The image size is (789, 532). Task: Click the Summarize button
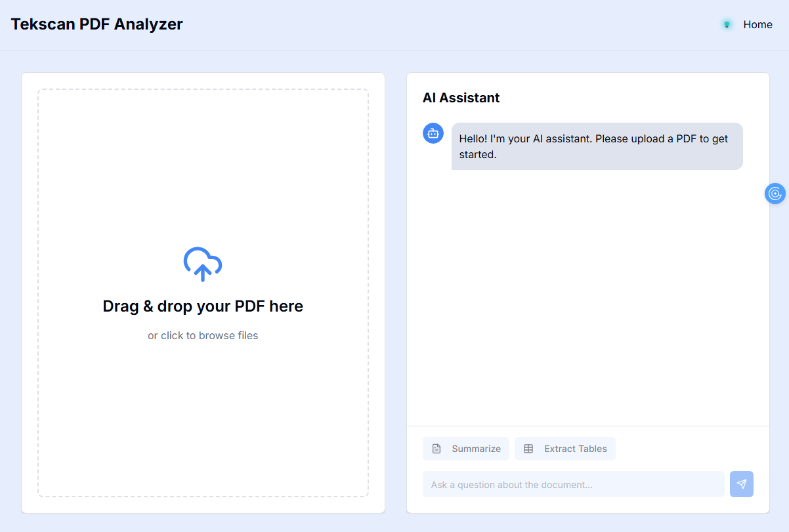[x=466, y=449]
